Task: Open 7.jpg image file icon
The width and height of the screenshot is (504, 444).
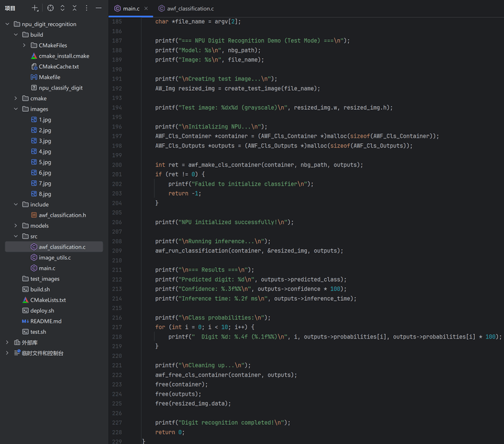Action: (34, 183)
